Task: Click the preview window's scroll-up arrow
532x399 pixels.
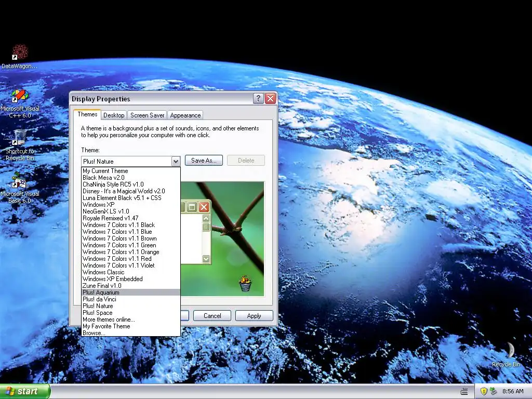Action: [206, 218]
